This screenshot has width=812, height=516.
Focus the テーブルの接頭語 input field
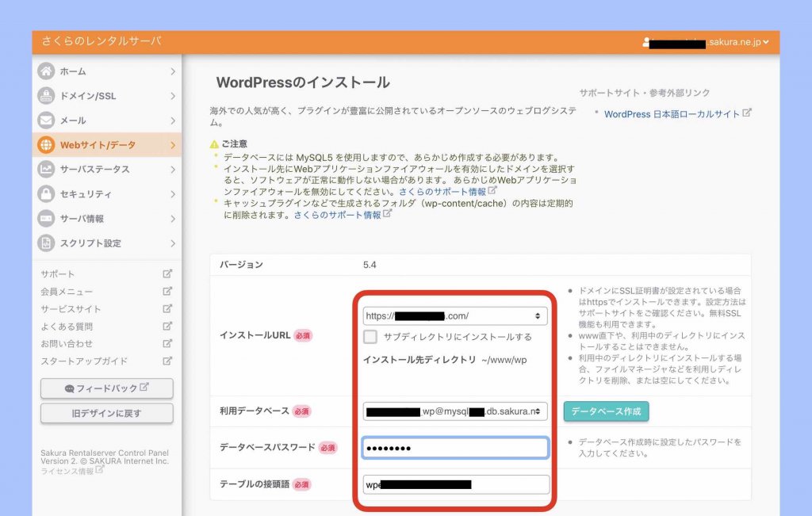(456, 484)
